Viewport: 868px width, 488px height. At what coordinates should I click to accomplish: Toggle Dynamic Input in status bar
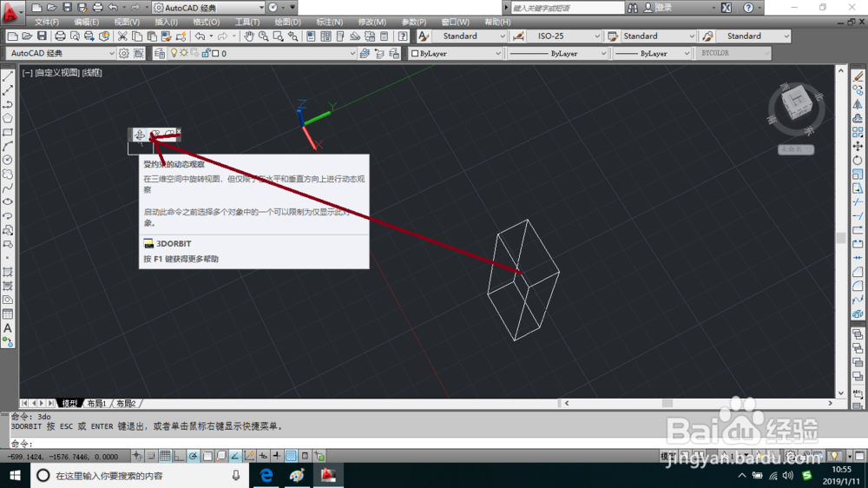click(x=263, y=456)
